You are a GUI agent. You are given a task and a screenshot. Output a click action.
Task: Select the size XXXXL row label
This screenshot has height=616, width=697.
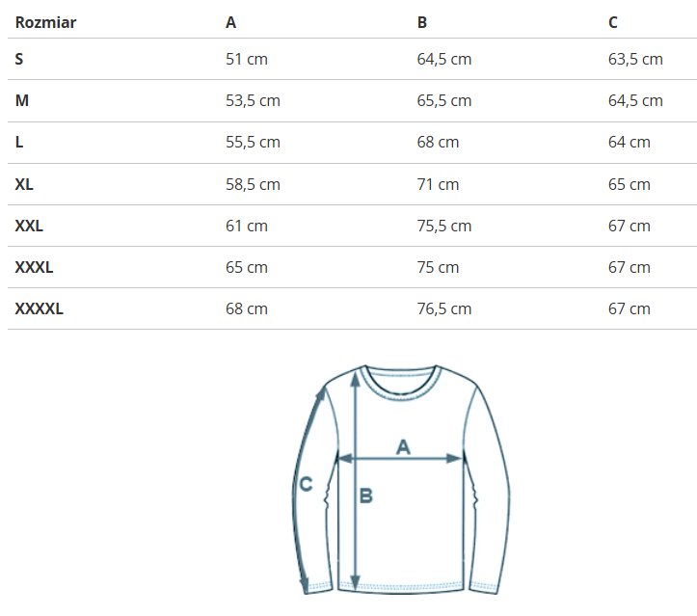[x=39, y=308]
